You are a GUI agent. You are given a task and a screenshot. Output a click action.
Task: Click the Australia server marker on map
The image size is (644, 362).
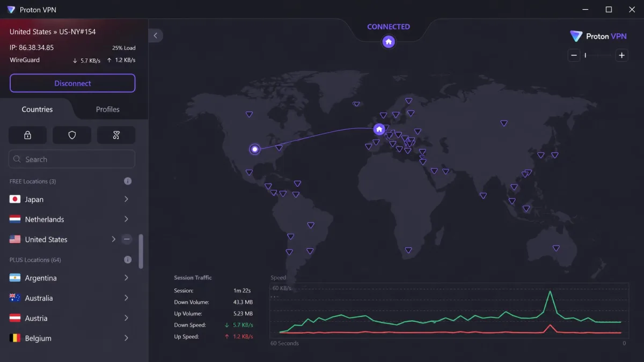point(556,248)
